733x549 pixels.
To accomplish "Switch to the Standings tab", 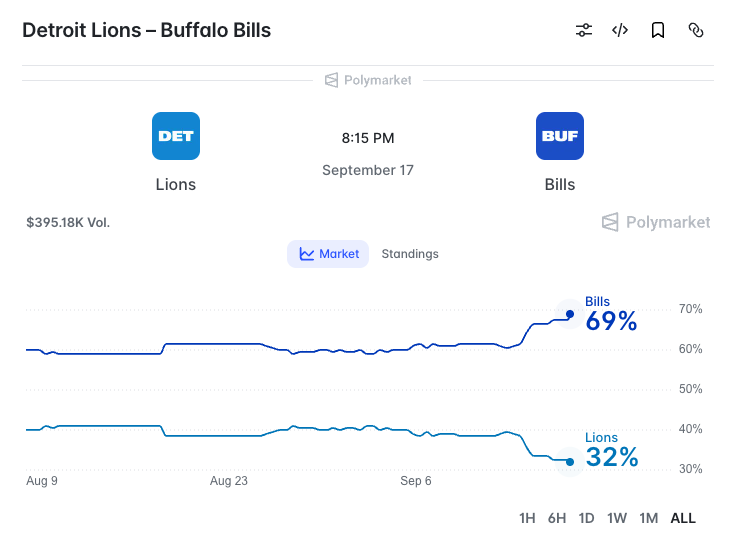I will pyautogui.click(x=410, y=254).
